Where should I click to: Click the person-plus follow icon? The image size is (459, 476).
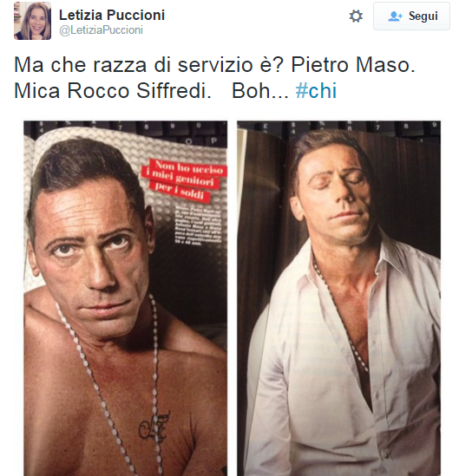(395, 16)
